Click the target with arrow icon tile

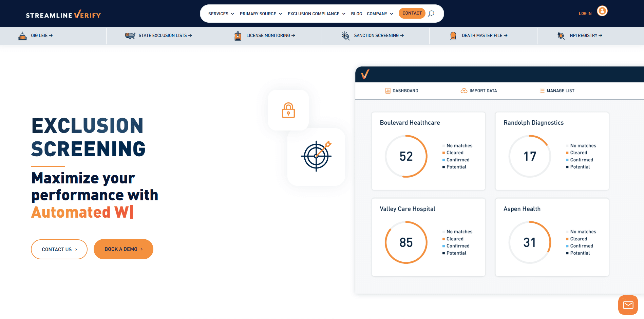(316, 156)
